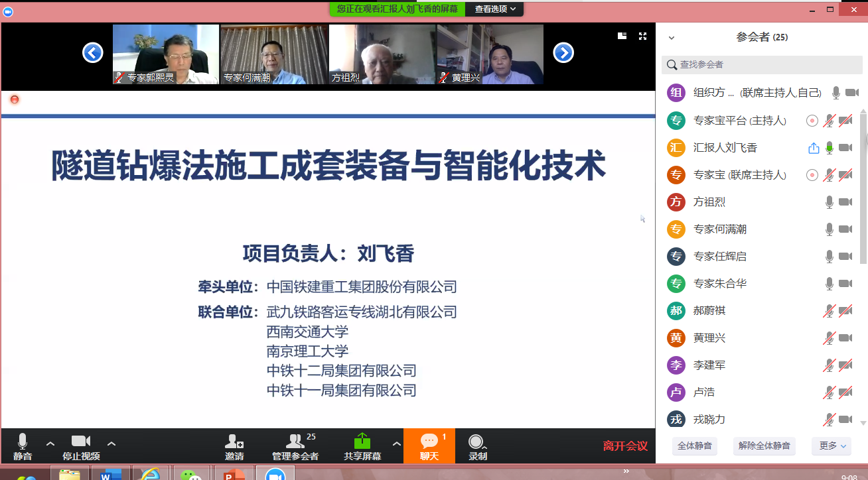Toggle camera for participant 专家何满潮
Viewport: 868px width, 480px height.
coord(845,229)
